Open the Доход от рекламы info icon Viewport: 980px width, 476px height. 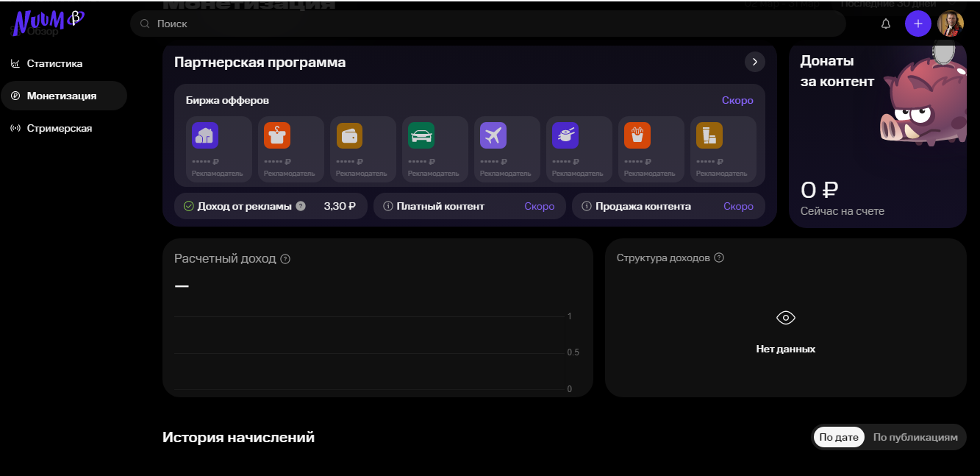pos(300,206)
